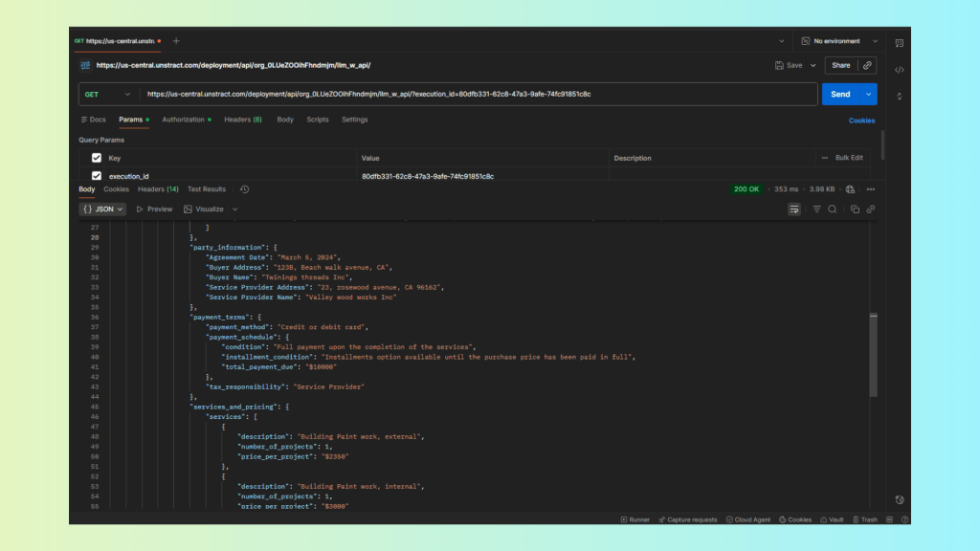Toggle the select-all Key header checkbox
Screen dimensions: 980x551
coord(96,158)
